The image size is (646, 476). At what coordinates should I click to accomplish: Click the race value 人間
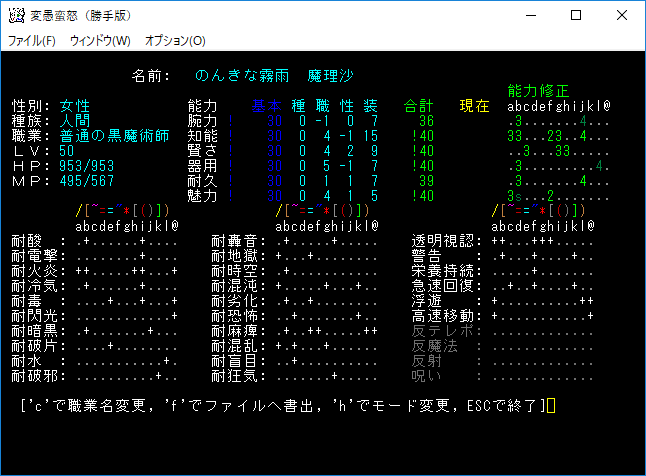pyautogui.click(x=75, y=121)
